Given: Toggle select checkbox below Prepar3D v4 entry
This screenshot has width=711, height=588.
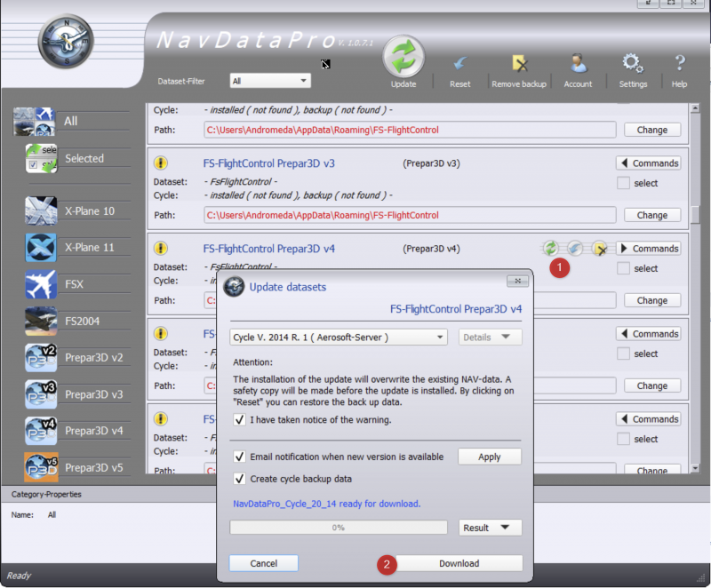Looking at the screenshot, I should (x=623, y=354).
